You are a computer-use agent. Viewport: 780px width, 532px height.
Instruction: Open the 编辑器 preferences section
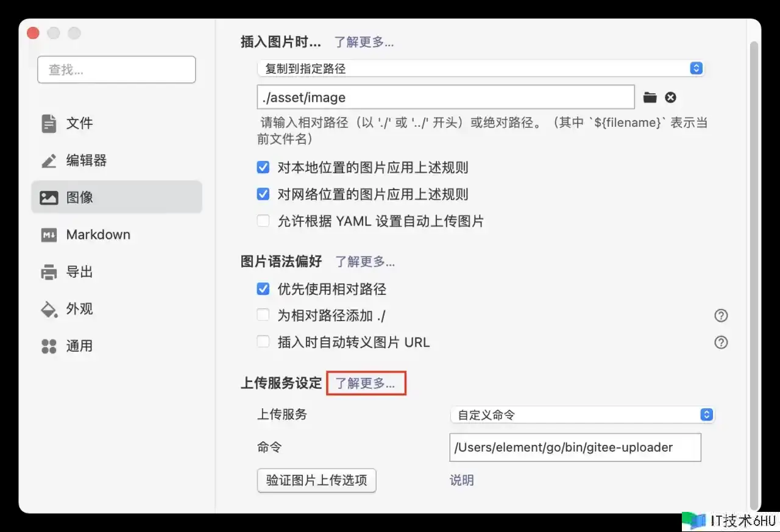click(x=116, y=160)
